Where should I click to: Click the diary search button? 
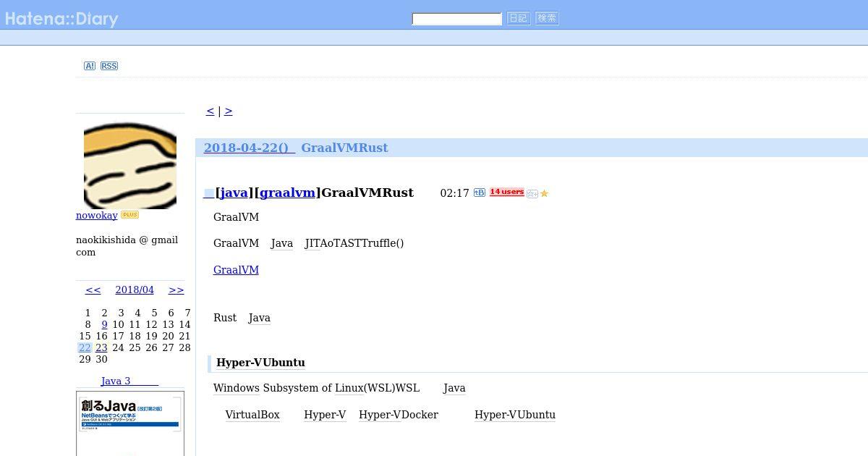(x=518, y=18)
